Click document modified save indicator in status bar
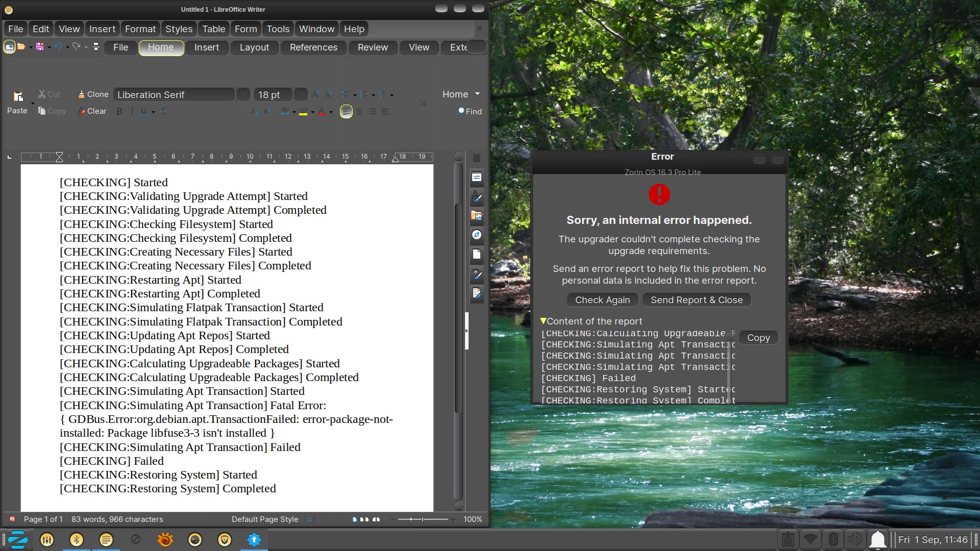980x551 pixels. pyautogui.click(x=12, y=519)
